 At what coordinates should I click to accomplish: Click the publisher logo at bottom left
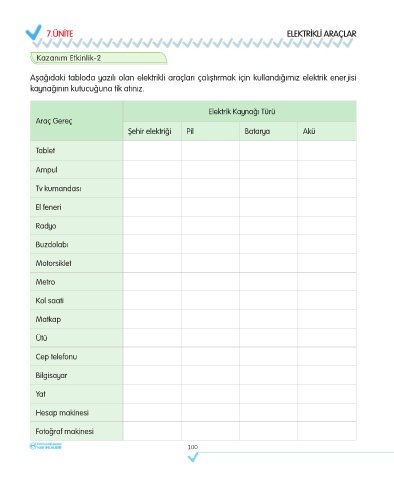point(46,446)
